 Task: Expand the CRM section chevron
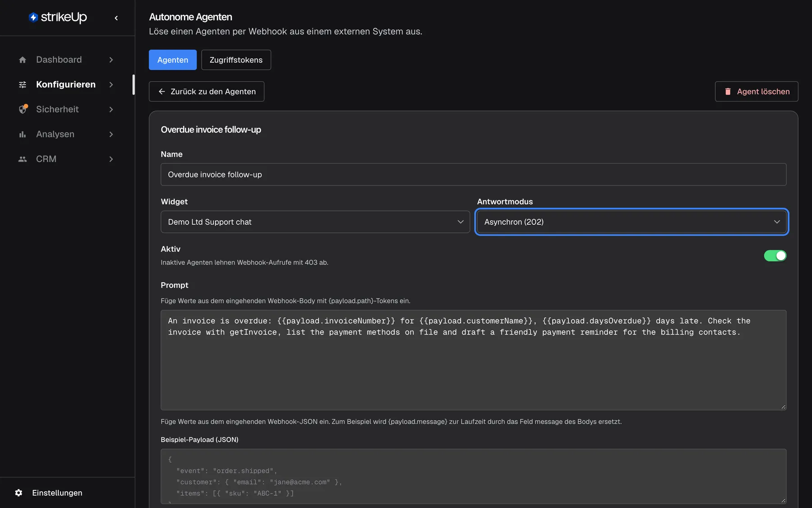[x=111, y=159]
